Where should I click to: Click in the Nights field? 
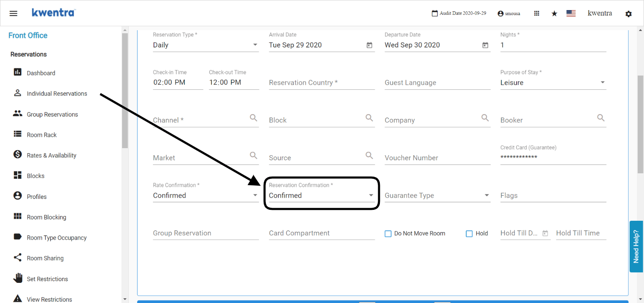(553, 45)
